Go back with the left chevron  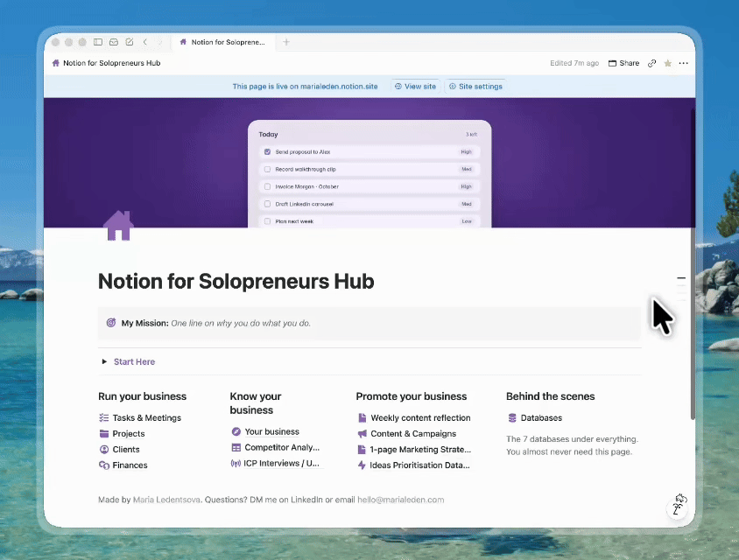point(145,42)
